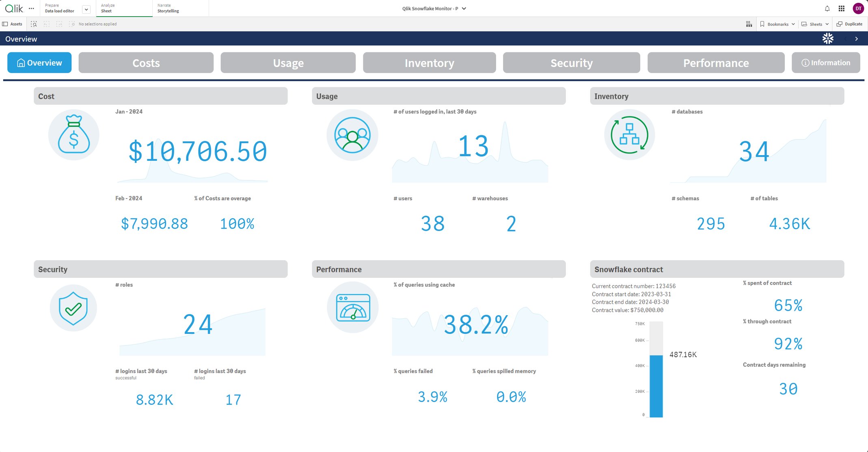Go to the Costs sheet
This screenshot has width=868, height=452.
146,63
